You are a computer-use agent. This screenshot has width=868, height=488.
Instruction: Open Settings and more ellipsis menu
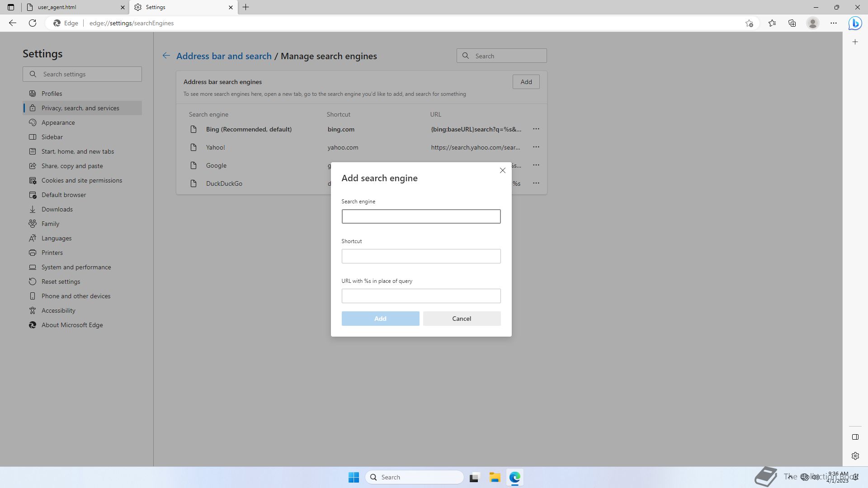pyautogui.click(x=834, y=23)
